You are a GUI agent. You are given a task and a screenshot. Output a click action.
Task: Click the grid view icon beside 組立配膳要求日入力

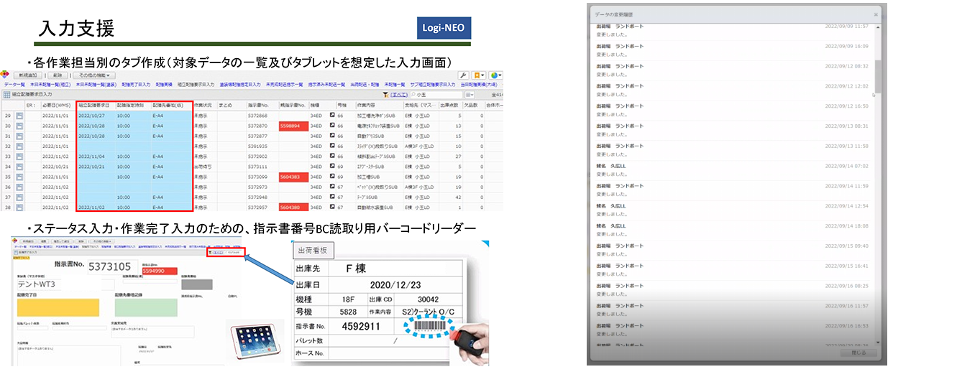pyautogui.click(x=6, y=94)
